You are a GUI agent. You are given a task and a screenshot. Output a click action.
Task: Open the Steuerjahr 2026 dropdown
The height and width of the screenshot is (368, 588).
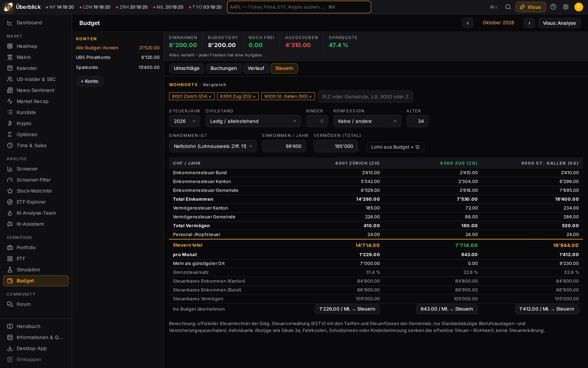click(185, 121)
